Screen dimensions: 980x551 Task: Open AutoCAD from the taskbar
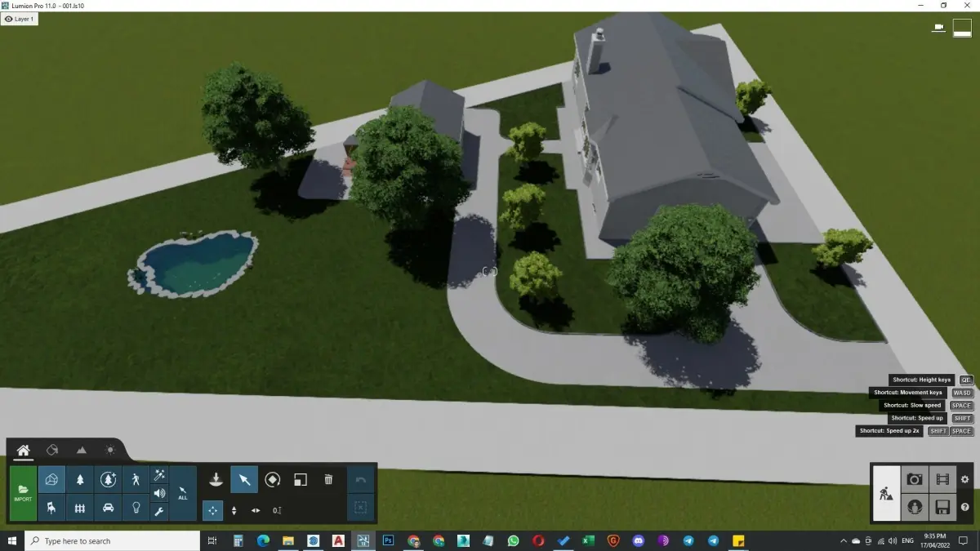338,540
